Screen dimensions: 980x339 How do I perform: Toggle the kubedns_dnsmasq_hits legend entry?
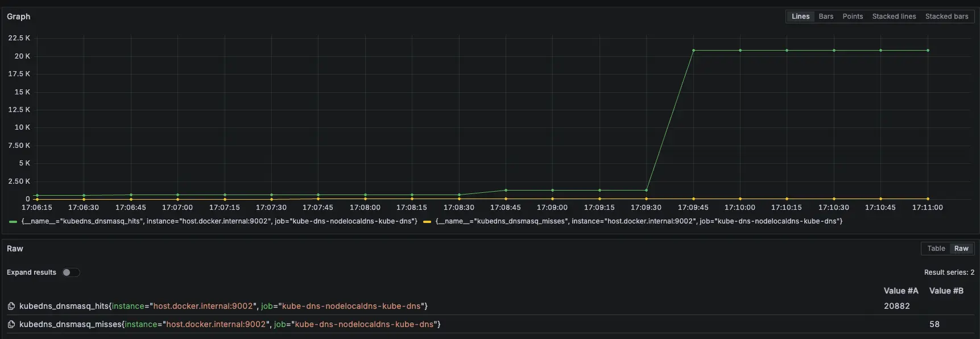tap(219, 221)
